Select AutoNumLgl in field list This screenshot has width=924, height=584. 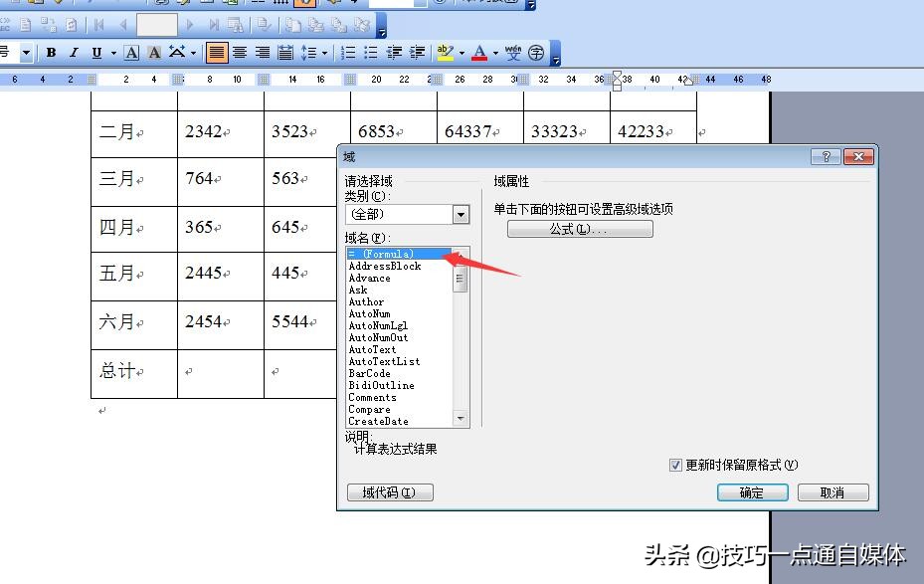378,326
